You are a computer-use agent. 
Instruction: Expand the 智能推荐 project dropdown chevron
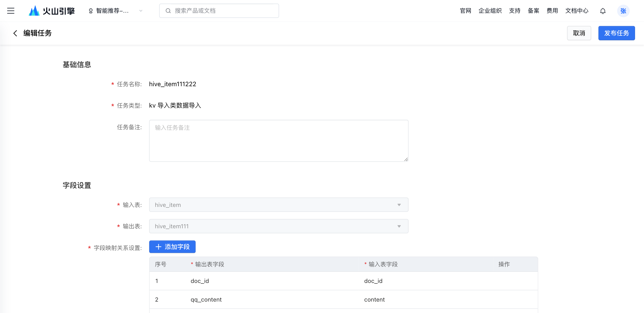coord(141,11)
